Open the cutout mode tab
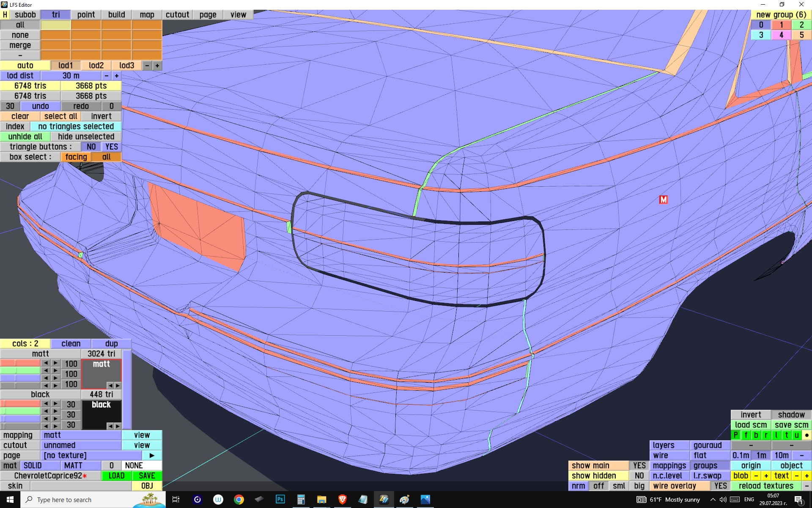The width and height of the screenshot is (812, 508). pyautogui.click(x=177, y=15)
